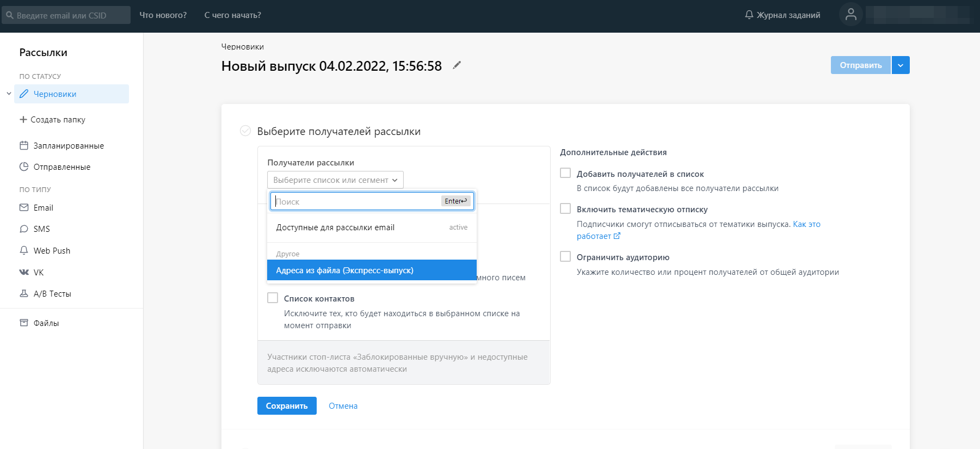
Task: Click the Новый выпуск 04.02.2022 title text
Action: pos(331,66)
